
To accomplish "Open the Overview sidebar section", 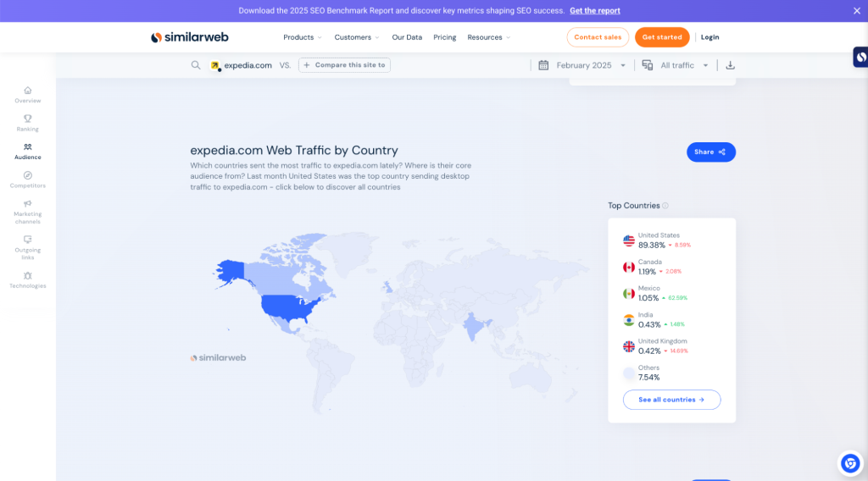I will click(28, 95).
